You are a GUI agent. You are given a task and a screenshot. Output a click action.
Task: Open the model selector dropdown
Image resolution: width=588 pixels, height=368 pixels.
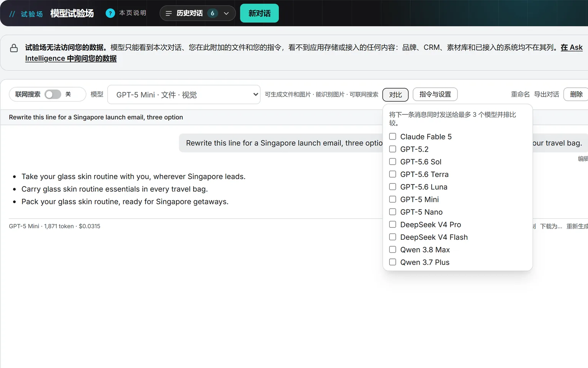click(x=184, y=95)
